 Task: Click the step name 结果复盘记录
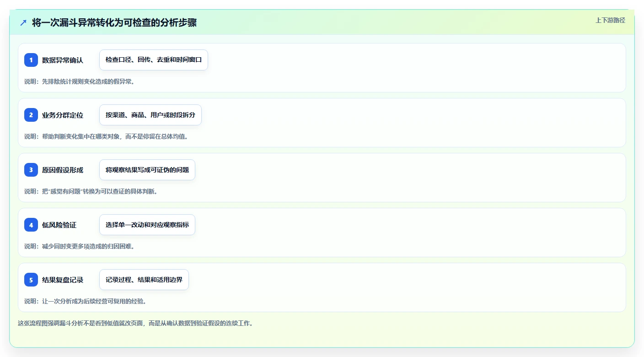(x=63, y=280)
